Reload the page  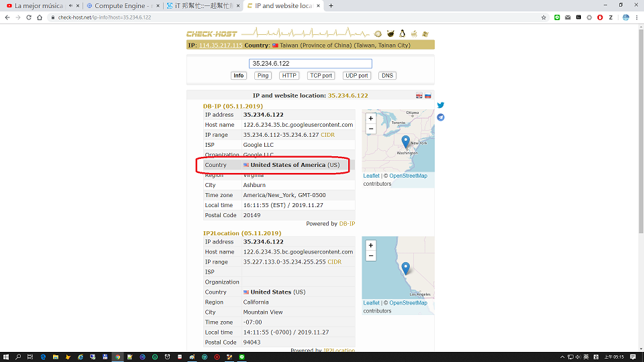click(29, 17)
